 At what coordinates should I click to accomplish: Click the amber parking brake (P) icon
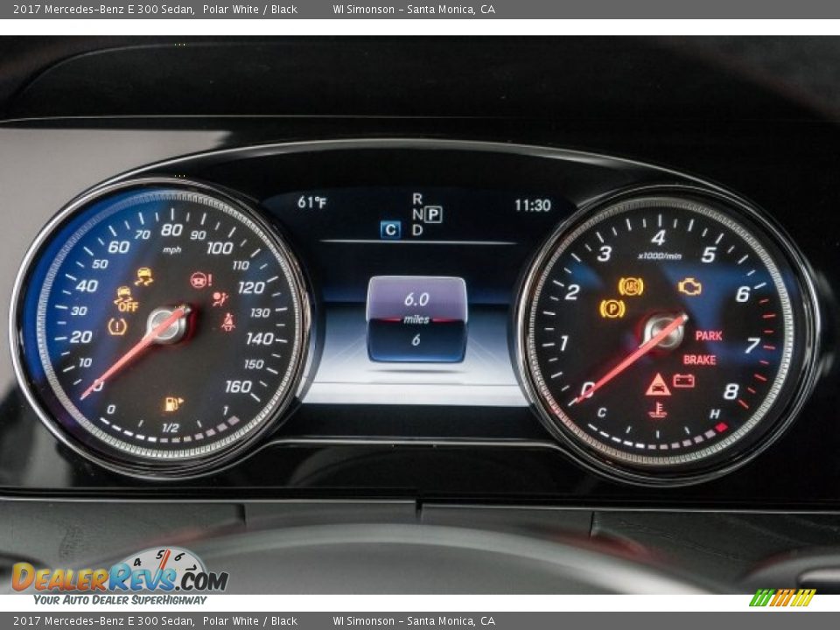pyautogui.click(x=612, y=308)
